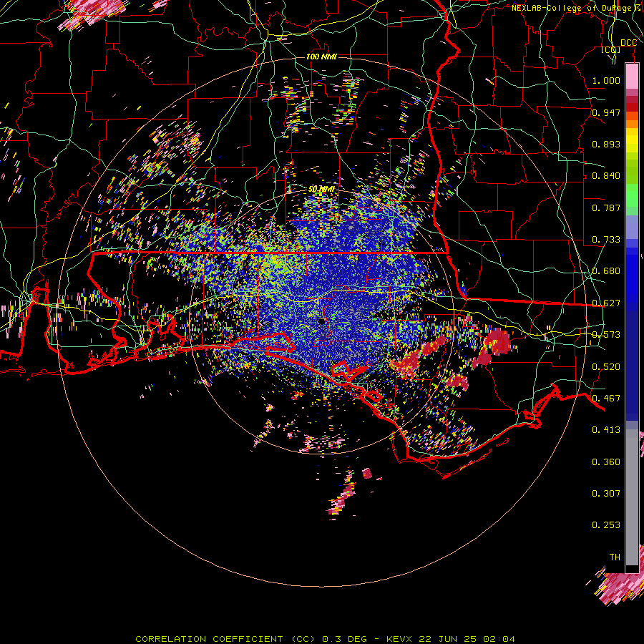The width and height of the screenshot is (644, 644).
Task: Click the 50 NMI range ring label
Action: tap(321, 189)
